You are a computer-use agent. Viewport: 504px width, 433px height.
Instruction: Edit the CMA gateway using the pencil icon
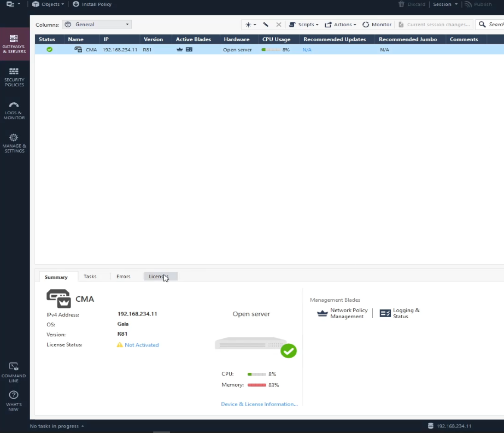[266, 24]
